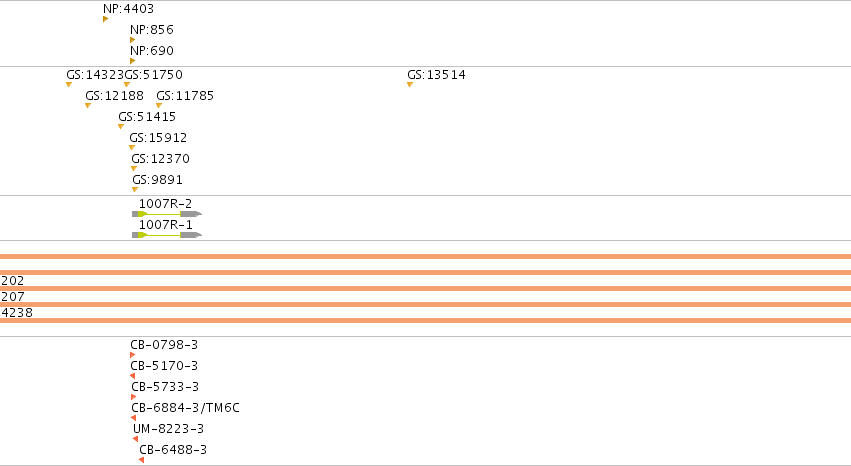Image resolution: width=851 pixels, height=466 pixels.
Task: Select the CB-6488-3 insertion marker
Action: point(141,460)
